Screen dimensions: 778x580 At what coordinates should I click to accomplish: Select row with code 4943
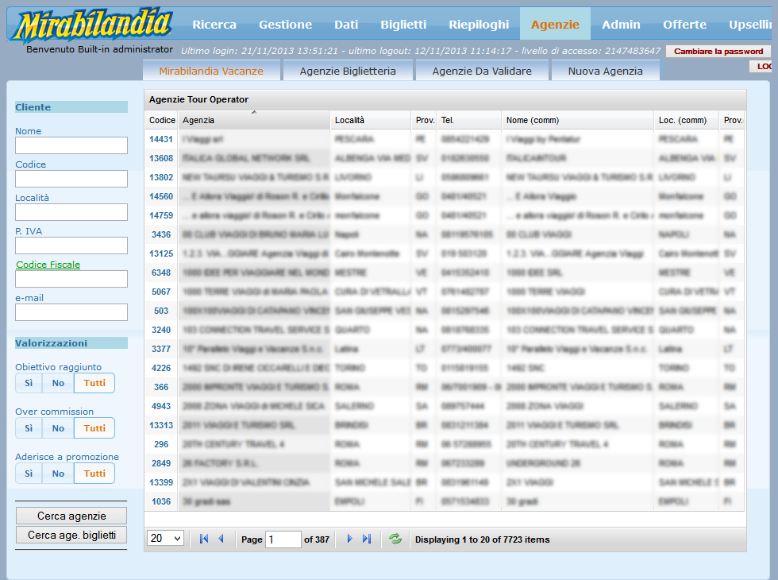(445, 406)
